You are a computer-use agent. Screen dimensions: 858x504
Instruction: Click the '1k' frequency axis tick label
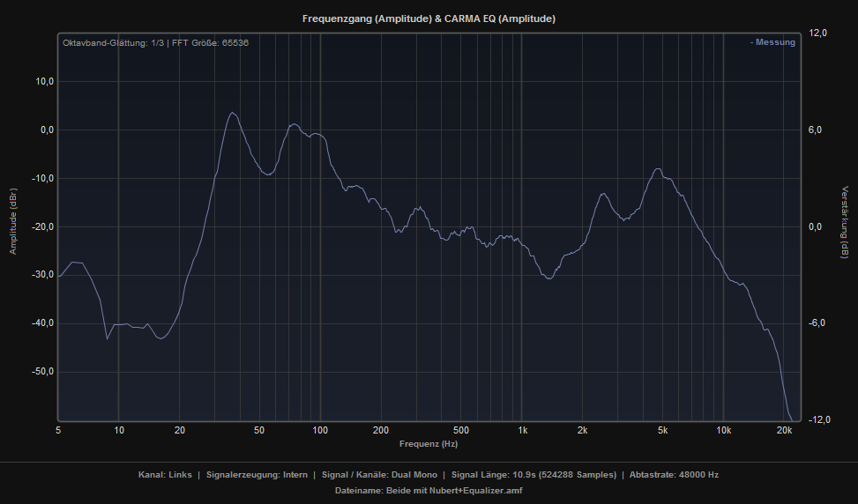pyautogui.click(x=523, y=431)
